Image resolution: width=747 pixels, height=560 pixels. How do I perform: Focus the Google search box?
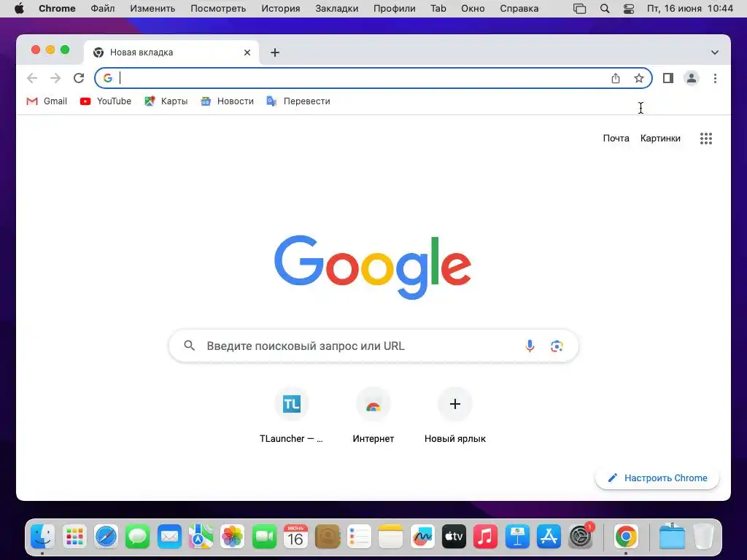(373, 346)
